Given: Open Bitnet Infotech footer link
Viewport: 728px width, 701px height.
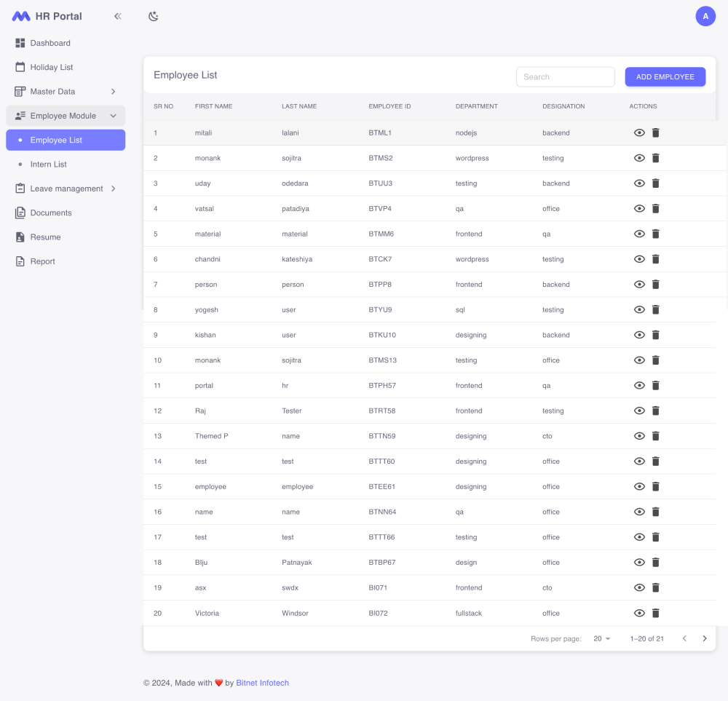Looking at the screenshot, I should pyautogui.click(x=262, y=683).
